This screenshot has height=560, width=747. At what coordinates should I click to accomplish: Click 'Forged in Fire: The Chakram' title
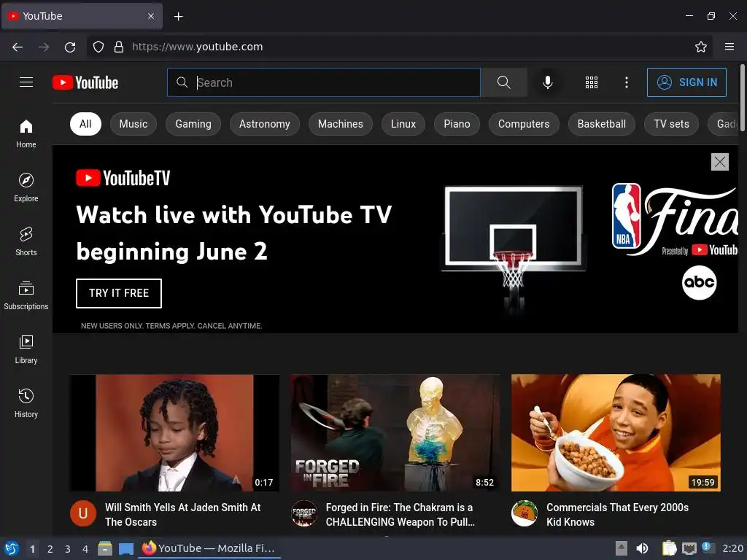click(x=400, y=515)
